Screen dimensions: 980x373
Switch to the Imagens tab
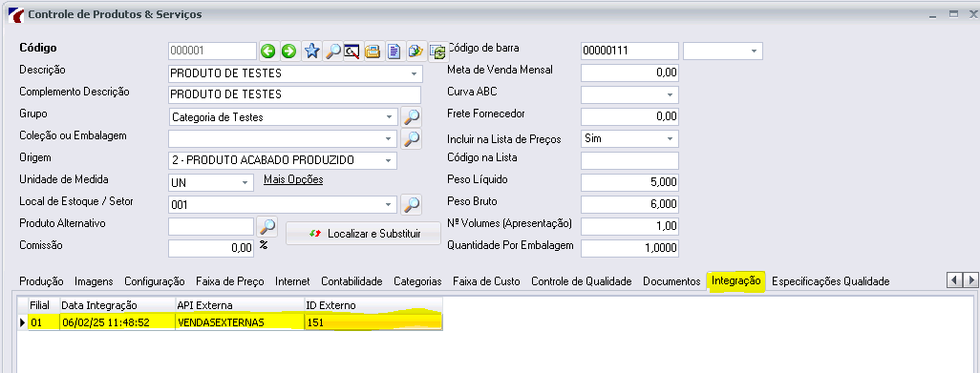click(94, 281)
